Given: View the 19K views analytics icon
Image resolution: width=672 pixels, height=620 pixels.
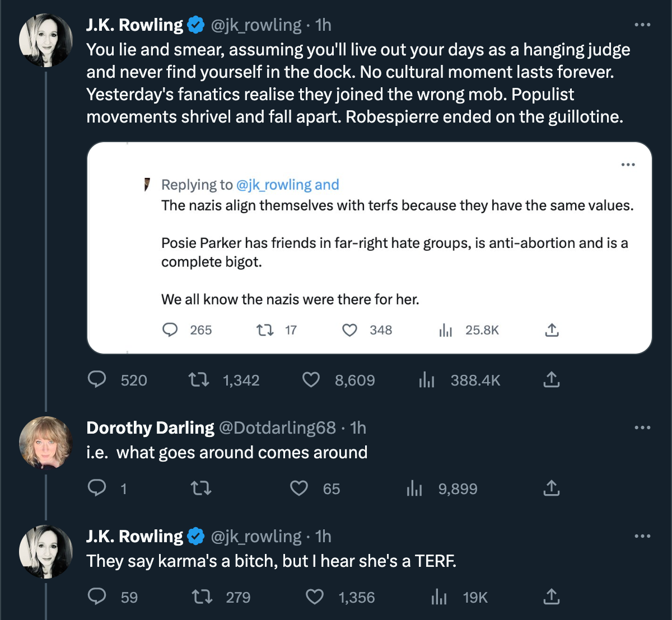Looking at the screenshot, I should pyautogui.click(x=439, y=597).
